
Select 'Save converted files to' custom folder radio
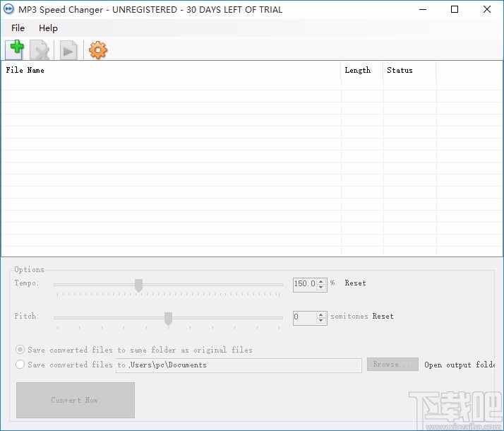20,365
